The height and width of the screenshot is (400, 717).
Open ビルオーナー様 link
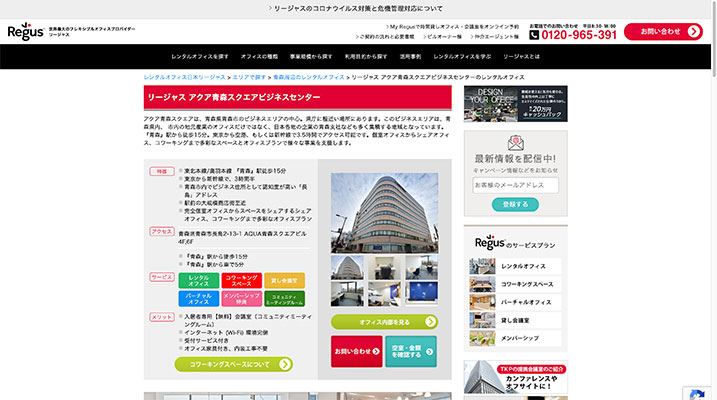[x=442, y=37]
